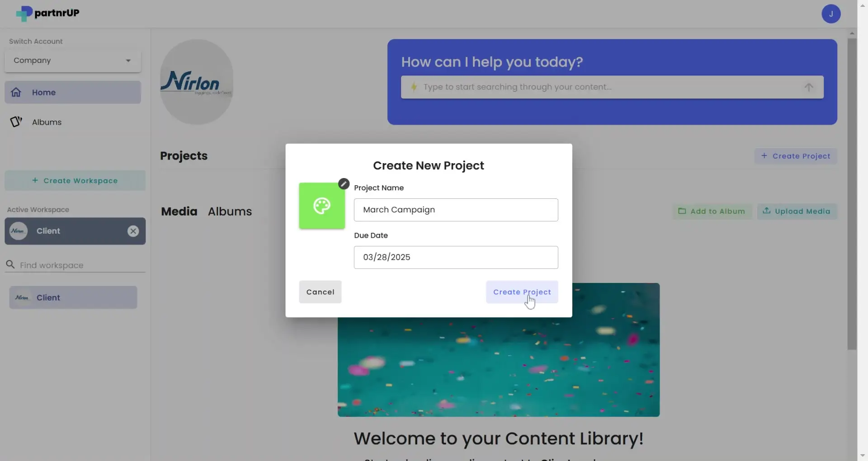Click the submit arrow in AI search
Screen dimensions: 868x461
[x=809, y=87]
